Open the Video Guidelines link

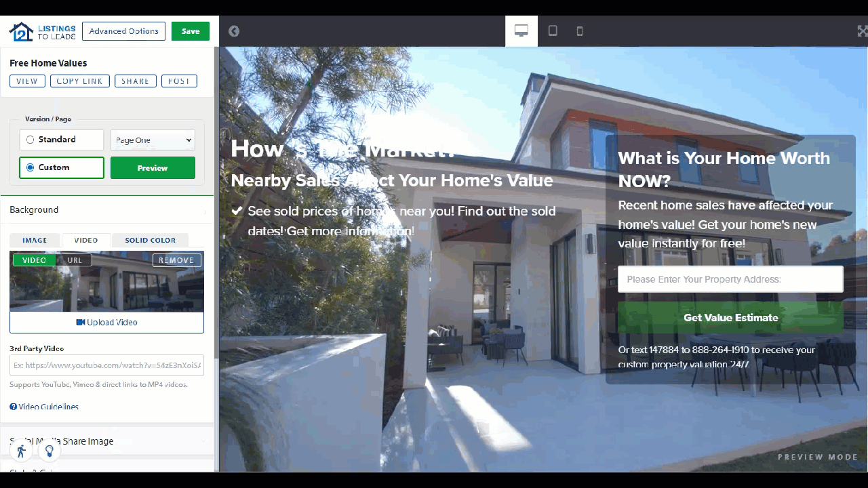coord(45,407)
